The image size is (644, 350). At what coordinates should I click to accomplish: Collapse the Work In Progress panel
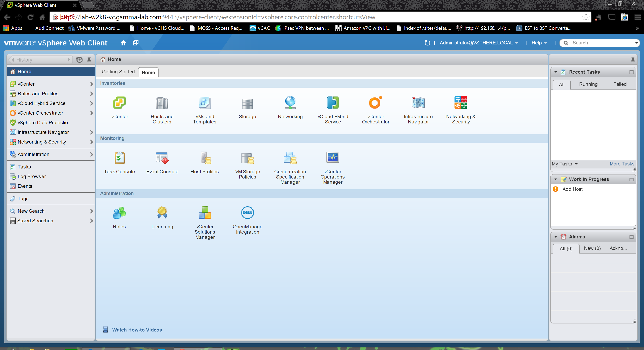[x=555, y=180]
